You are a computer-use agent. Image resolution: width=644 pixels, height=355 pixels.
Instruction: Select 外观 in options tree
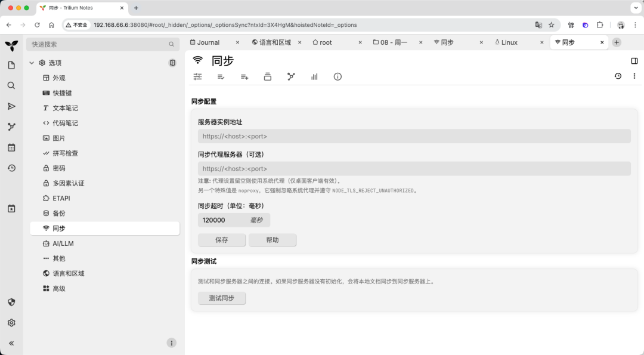(x=105, y=78)
